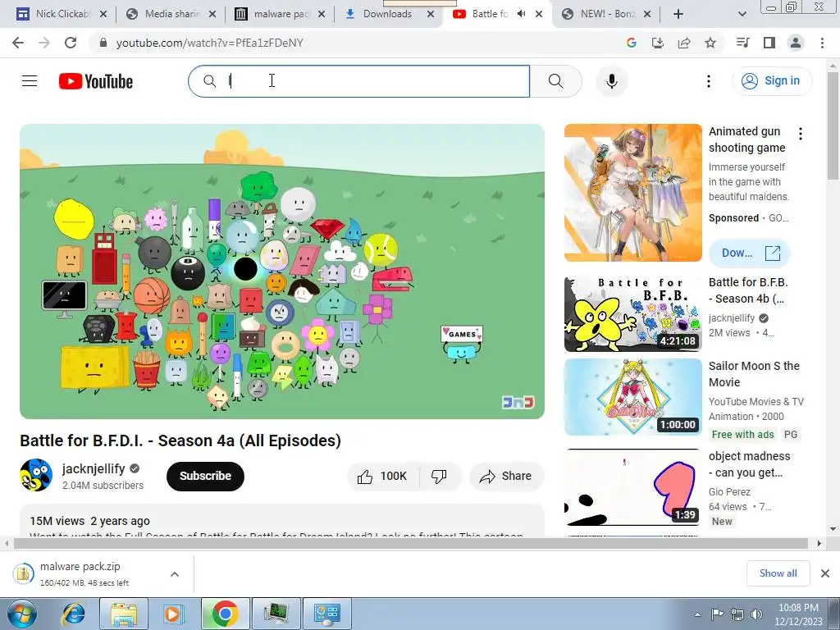The image size is (840, 630).
Task: Dislike the video with thumbs down
Action: 440,477
